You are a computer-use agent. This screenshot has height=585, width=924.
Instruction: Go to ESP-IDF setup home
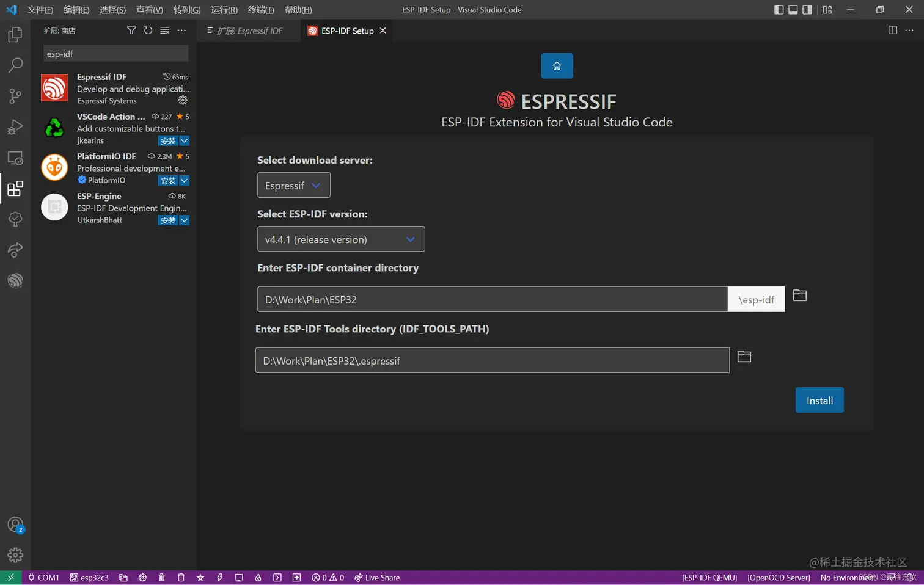coord(557,66)
